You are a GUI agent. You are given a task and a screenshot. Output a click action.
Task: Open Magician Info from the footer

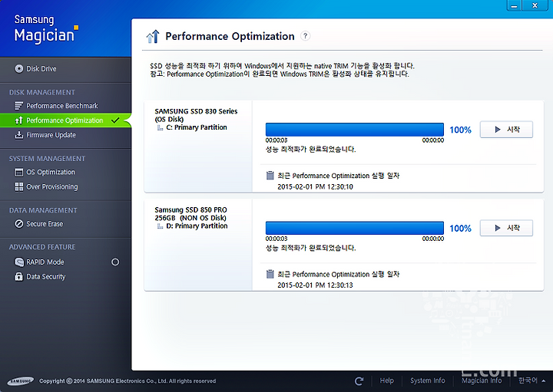click(x=482, y=380)
